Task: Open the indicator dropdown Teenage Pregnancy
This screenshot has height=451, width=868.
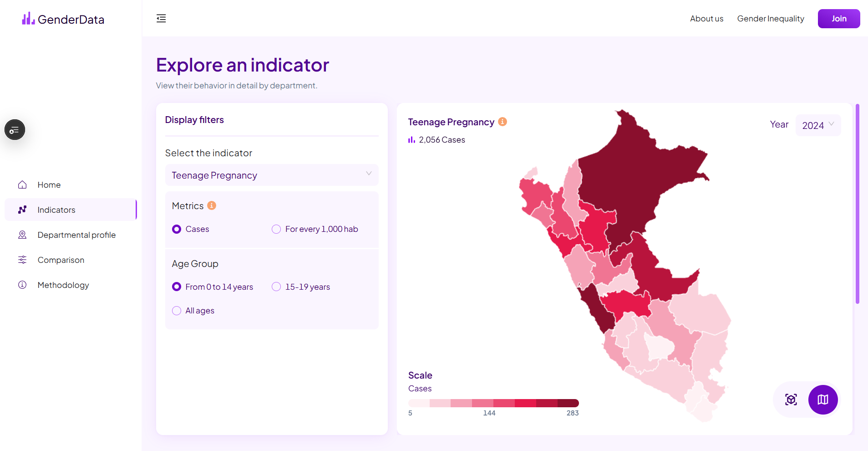Action: [x=272, y=175]
